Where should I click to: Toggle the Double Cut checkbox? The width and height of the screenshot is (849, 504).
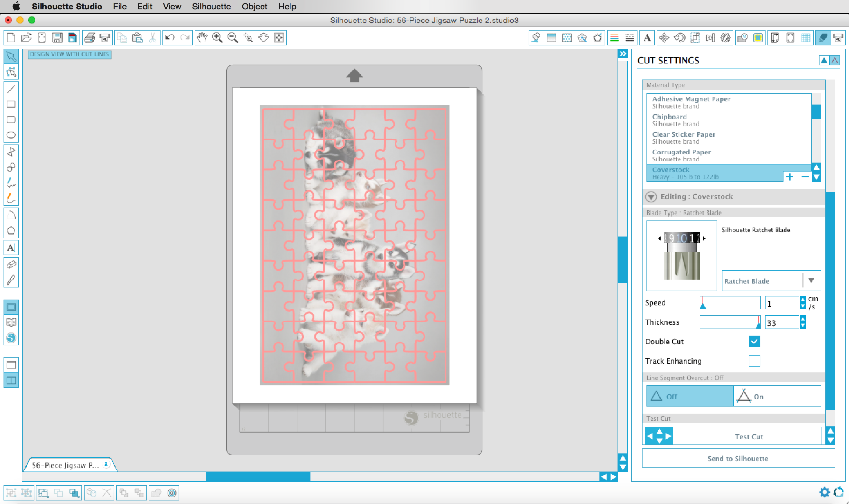pyautogui.click(x=754, y=342)
